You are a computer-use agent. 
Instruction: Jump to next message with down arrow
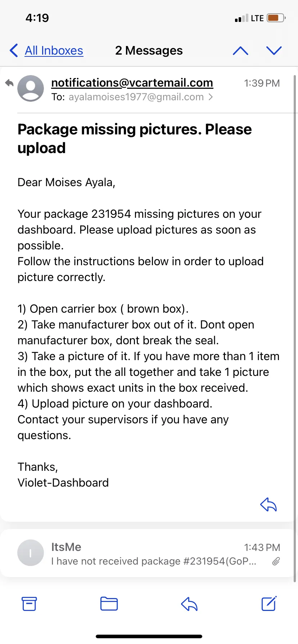tap(274, 51)
